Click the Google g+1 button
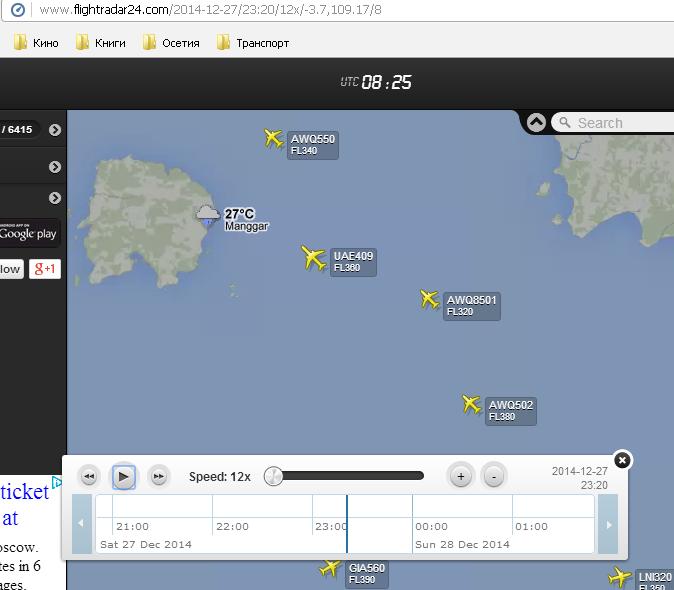 point(45,269)
